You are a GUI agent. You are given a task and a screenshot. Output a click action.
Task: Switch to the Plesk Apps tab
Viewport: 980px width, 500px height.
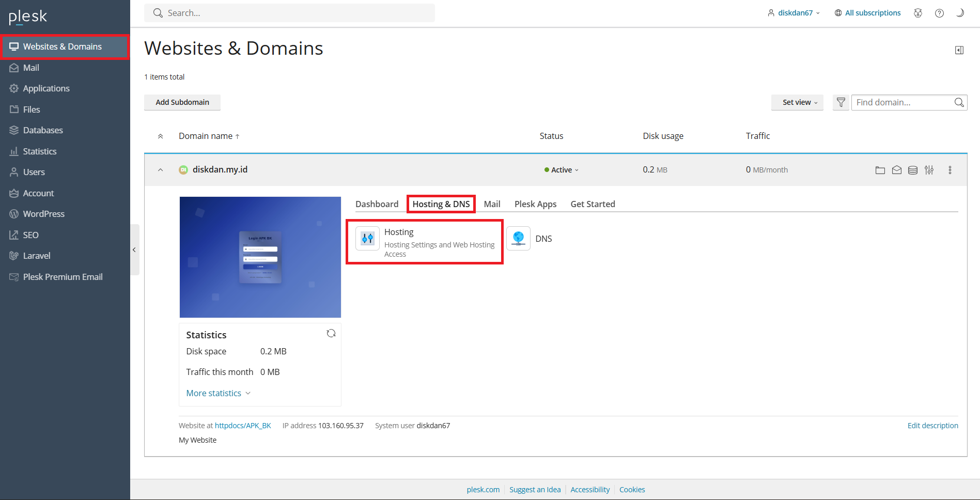pyautogui.click(x=535, y=204)
